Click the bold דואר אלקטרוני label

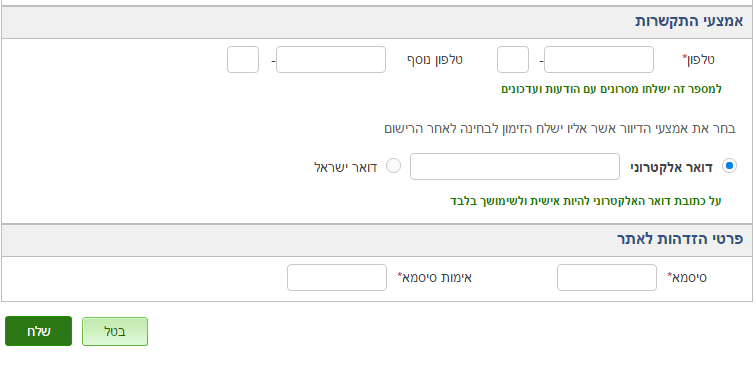pos(671,167)
